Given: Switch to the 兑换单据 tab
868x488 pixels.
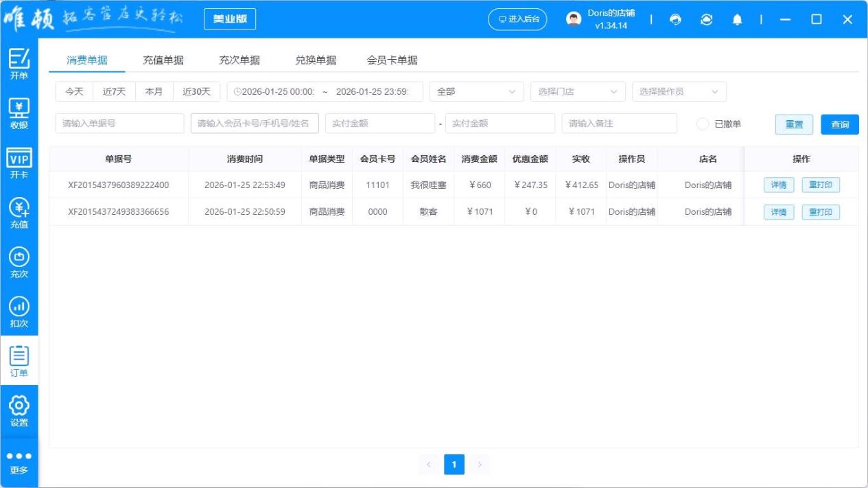Looking at the screenshot, I should pyautogui.click(x=316, y=60).
